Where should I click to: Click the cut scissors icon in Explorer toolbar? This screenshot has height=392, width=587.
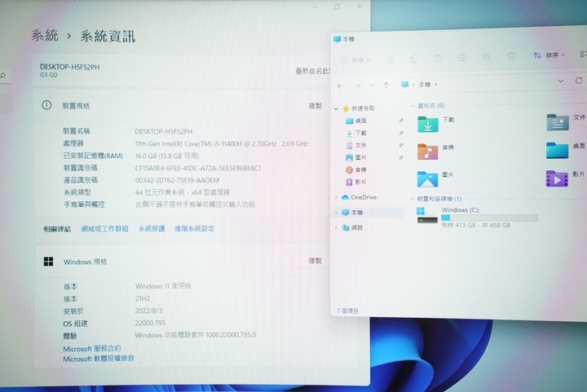(390, 59)
